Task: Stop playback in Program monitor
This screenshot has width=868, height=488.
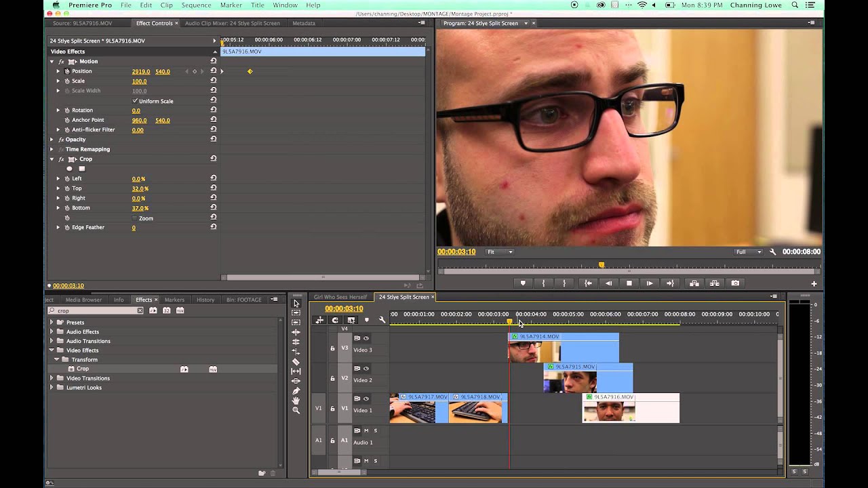Action: pyautogui.click(x=629, y=283)
